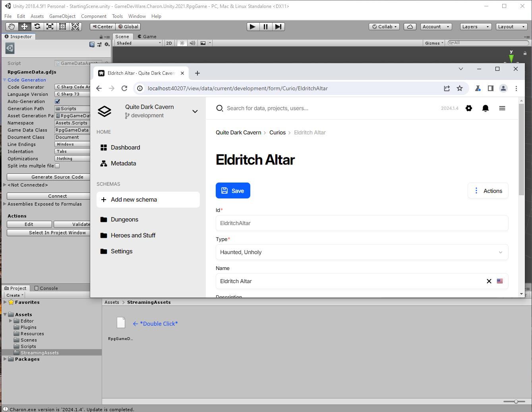
Task: Toggle scene audio speaker icon
Action: coord(192,43)
